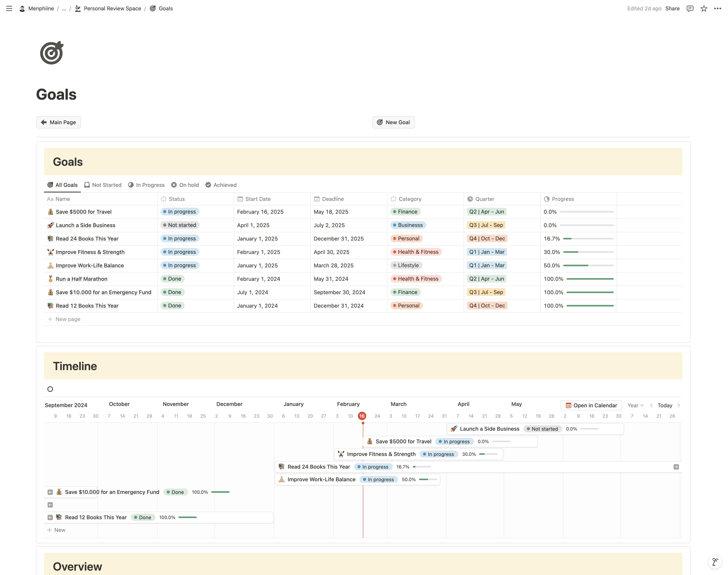The height and width of the screenshot is (575, 728).
Task: Open the Status column header menu
Action: pyautogui.click(x=177, y=199)
